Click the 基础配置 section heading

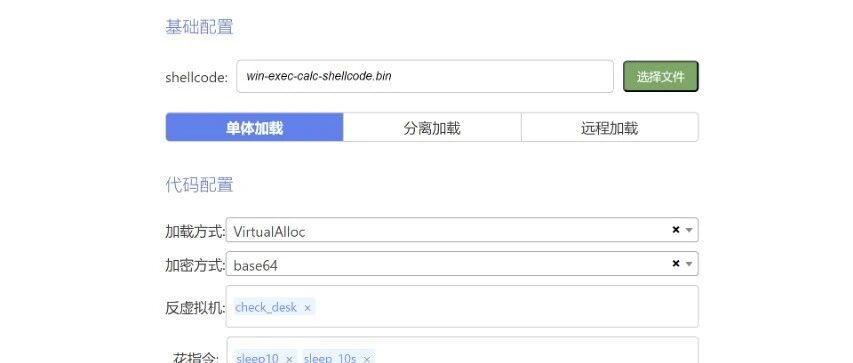(x=200, y=27)
